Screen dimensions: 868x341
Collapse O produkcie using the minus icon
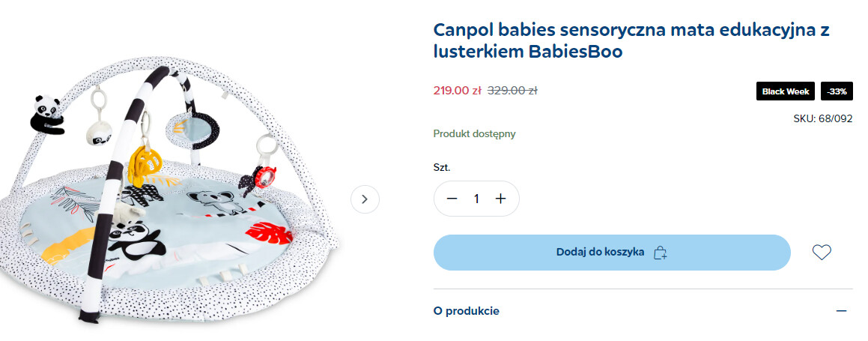click(x=841, y=311)
